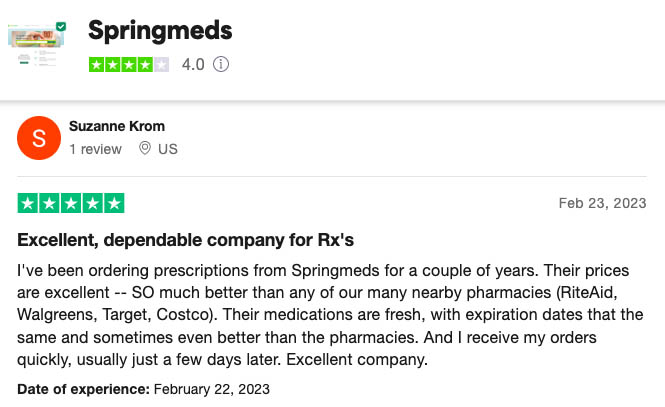Open the Springmeds website thumbnail
The image size is (665, 407).
click(36, 45)
